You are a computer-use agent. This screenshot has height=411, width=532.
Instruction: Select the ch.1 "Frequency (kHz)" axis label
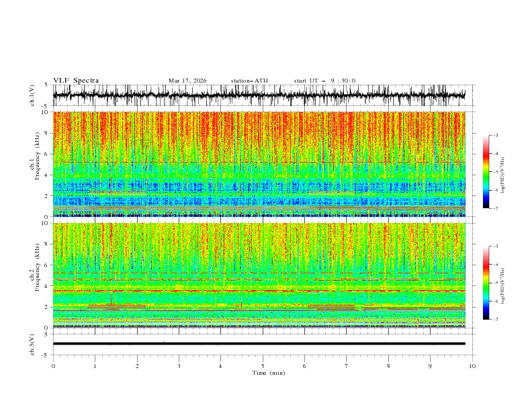38,156
